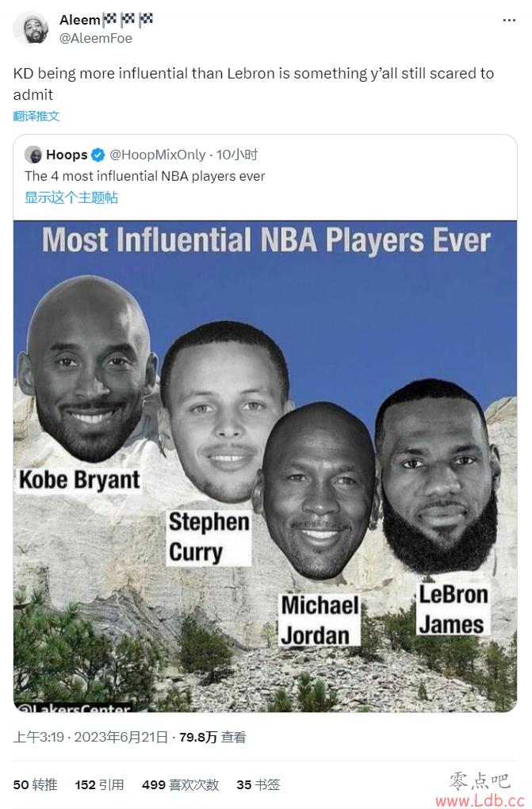View the 499 喜欢次数 likes list
The width and height of the screenshot is (532, 809).
pyautogui.click(x=181, y=784)
